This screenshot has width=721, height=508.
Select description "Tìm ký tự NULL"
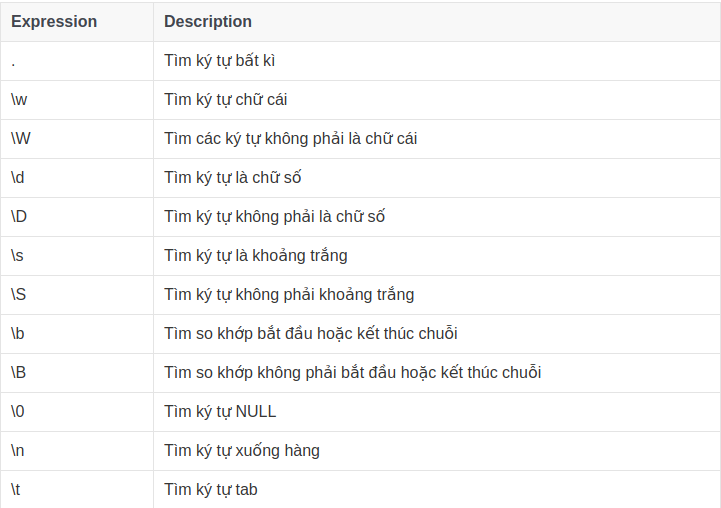pyautogui.click(x=220, y=412)
